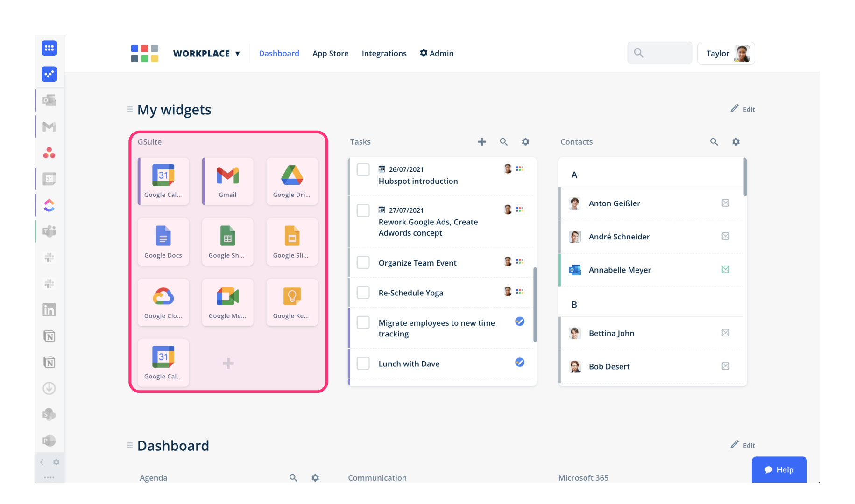Switch to the Dashboard tab
This screenshot has width=855, height=504.
[x=279, y=53]
